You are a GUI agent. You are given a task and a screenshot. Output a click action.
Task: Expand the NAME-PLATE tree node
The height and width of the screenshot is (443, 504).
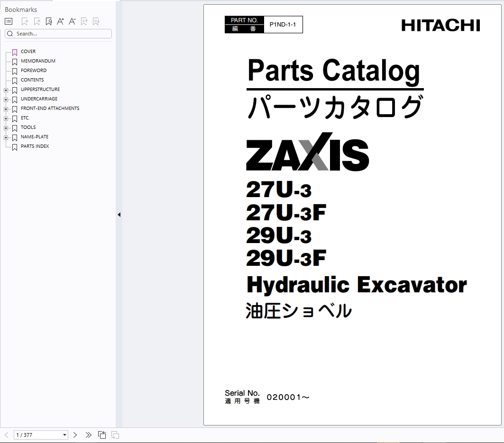6,138
